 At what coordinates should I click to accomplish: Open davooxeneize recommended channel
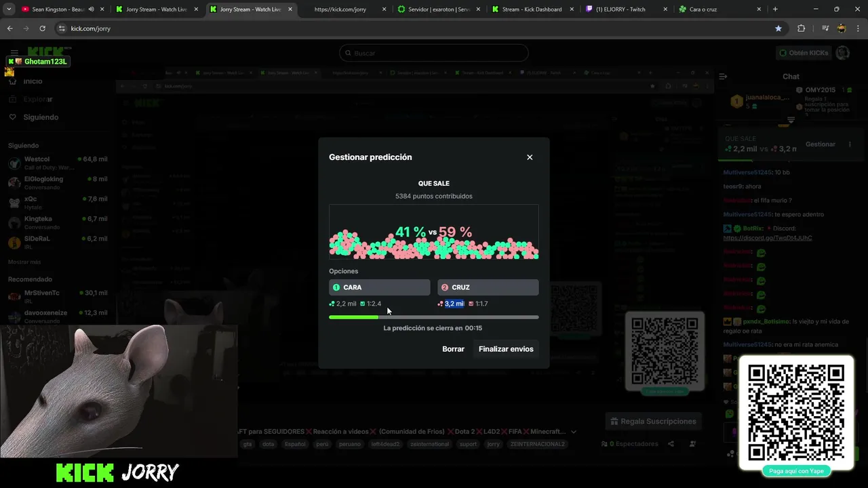(58, 316)
